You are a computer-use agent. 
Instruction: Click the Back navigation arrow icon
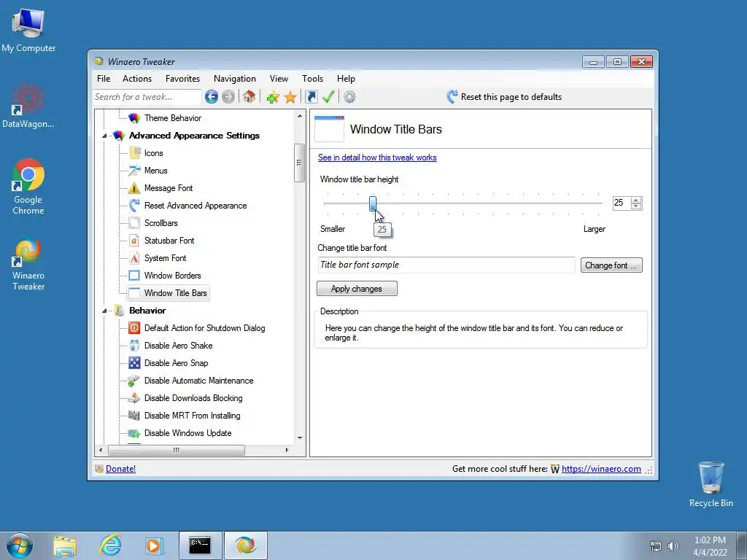tap(212, 97)
